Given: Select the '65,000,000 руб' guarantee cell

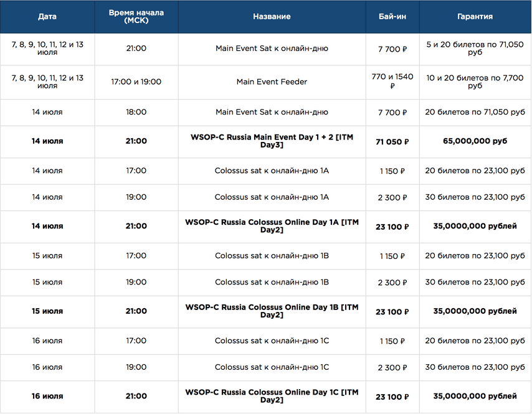Looking at the screenshot, I should coord(475,141).
